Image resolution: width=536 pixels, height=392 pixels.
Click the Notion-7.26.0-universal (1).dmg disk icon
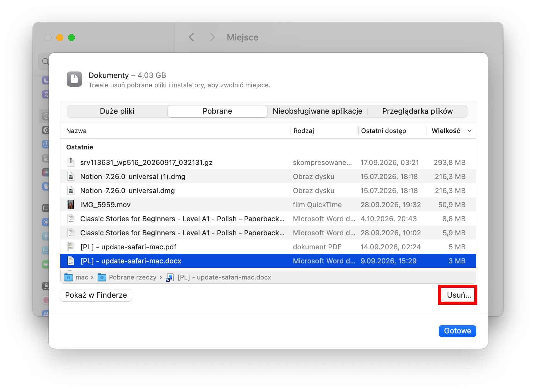point(71,176)
